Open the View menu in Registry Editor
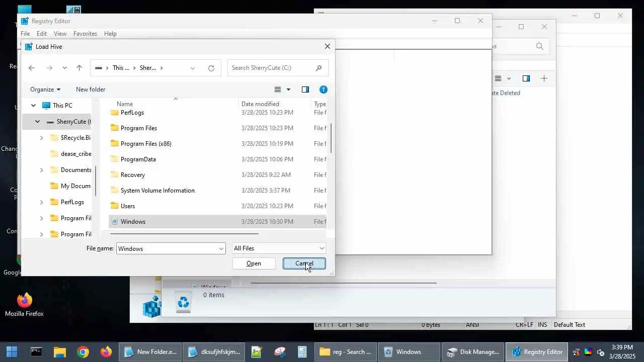 [x=60, y=34]
